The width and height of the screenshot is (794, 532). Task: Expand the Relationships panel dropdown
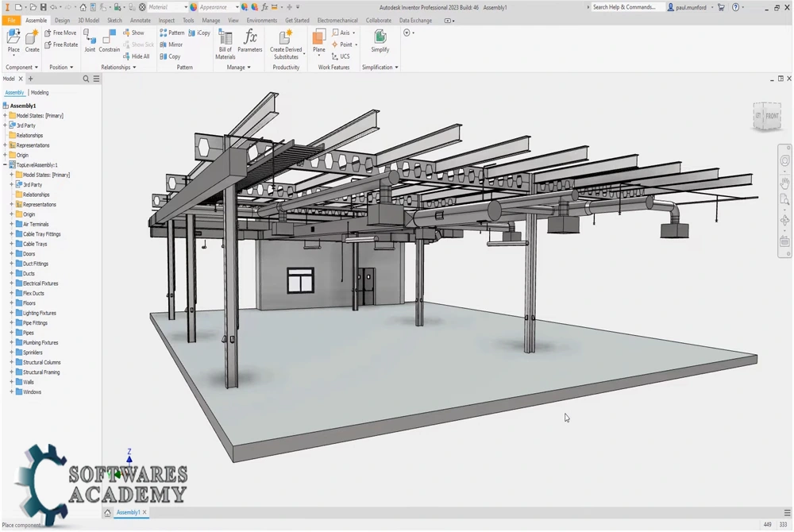[118, 67]
